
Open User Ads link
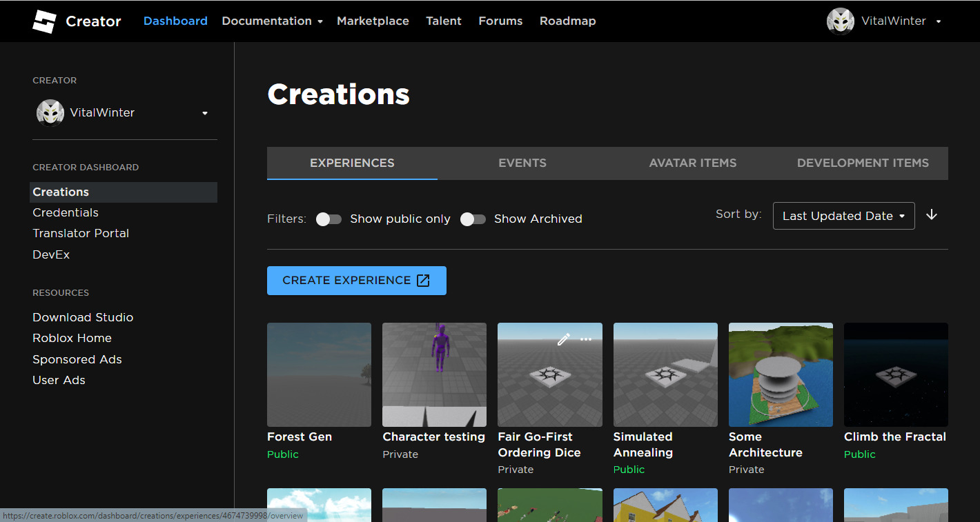pos(59,381)
